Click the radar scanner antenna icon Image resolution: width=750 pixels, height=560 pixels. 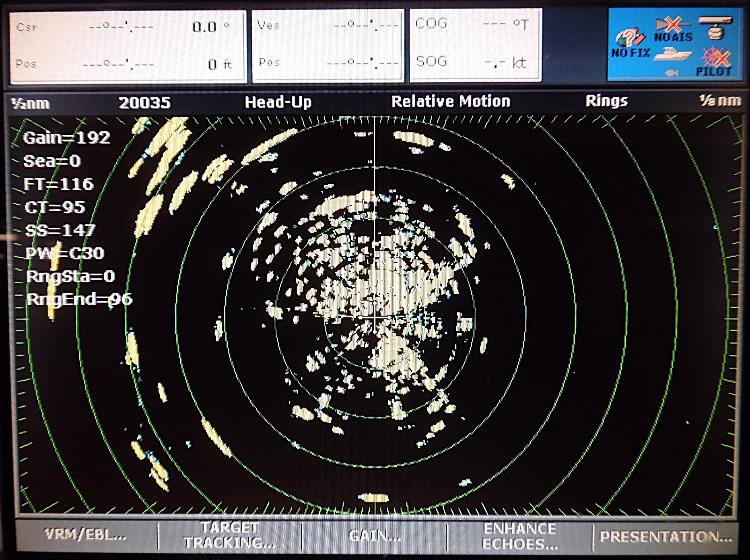click(715, 27)
